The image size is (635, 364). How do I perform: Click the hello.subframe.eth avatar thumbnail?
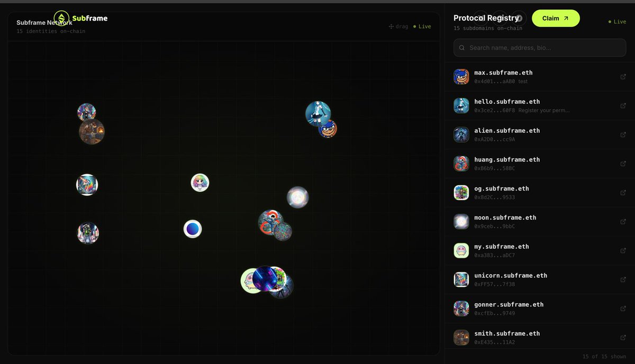pyautogui.click(x=461, y=106)
